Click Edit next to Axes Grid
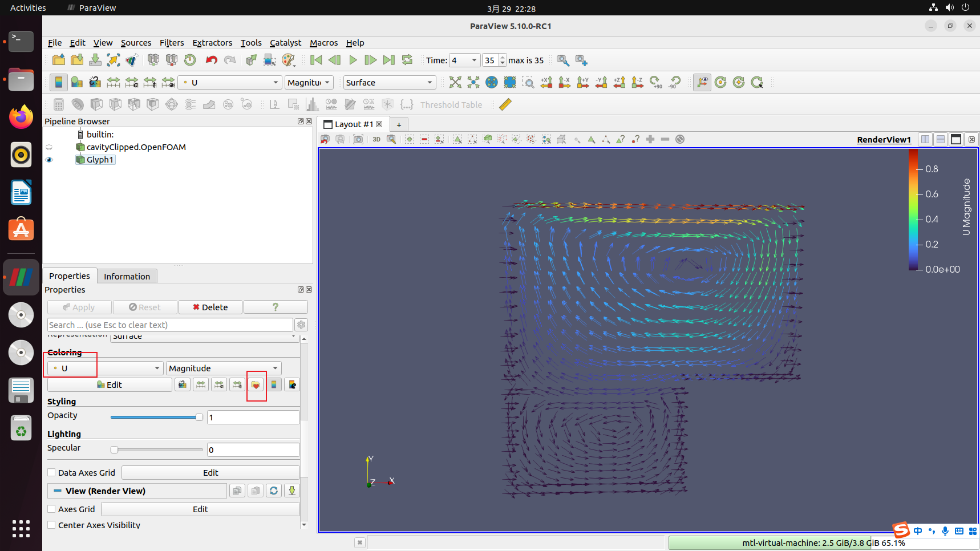 pyautogui.click(x=200, y=509)
